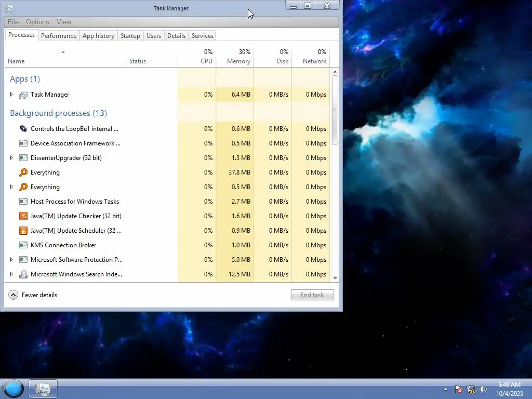Show hidden system tray icons
The height and width of the screenshot is (399, 532).
[445, 389]
